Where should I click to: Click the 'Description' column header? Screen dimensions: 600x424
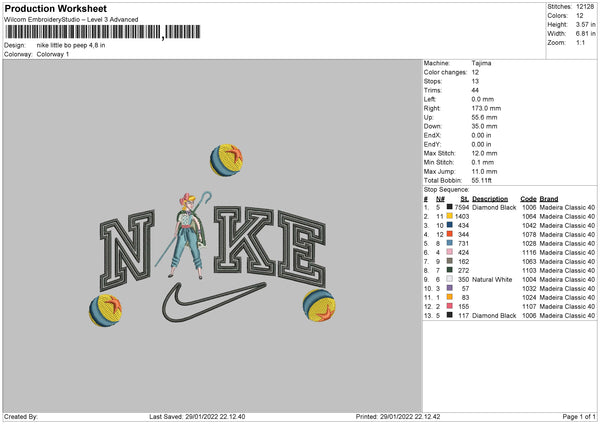click(490, 199)
